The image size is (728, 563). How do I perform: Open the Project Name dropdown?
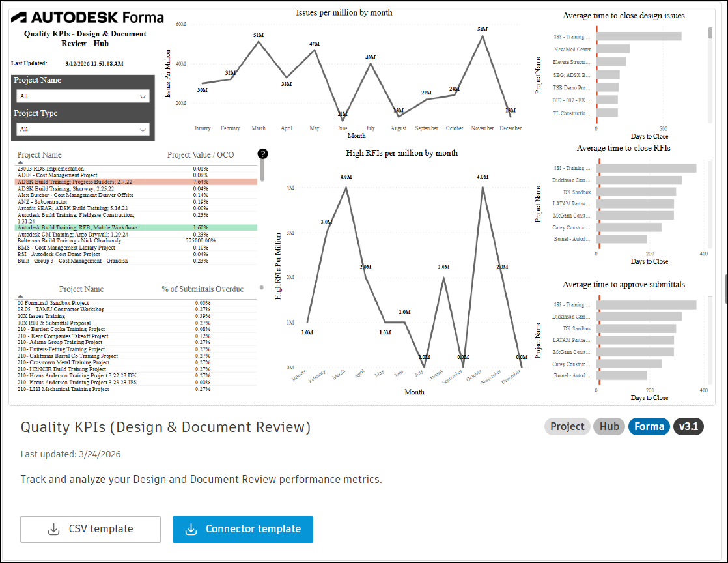(x=83, y=96)
